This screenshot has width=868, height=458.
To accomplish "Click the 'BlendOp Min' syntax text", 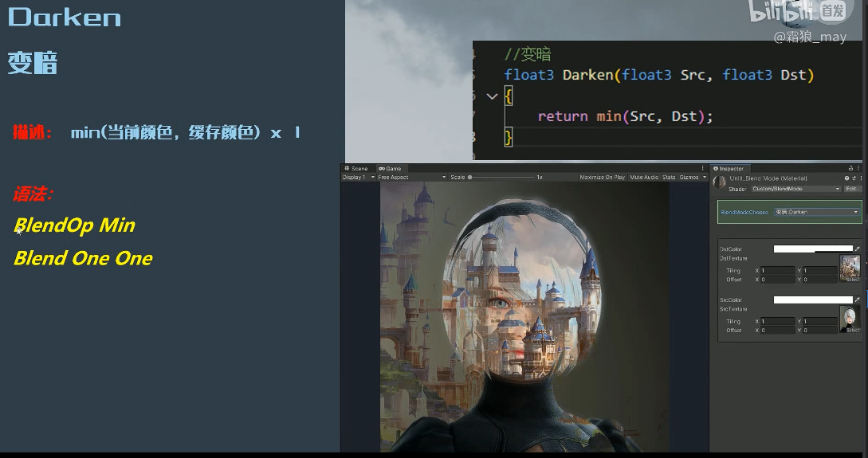I will coord(74,225).
